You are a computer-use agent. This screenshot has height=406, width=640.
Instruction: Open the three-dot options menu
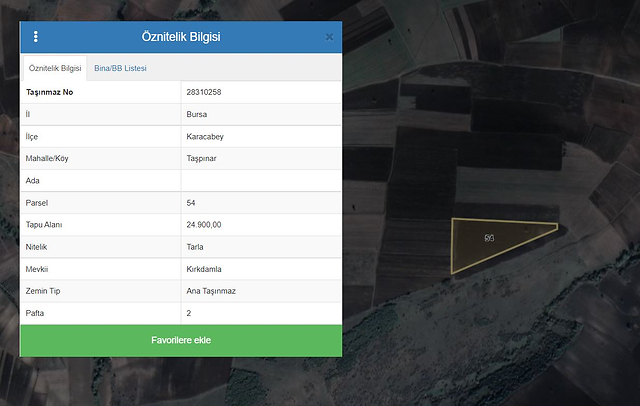point(36,37)
